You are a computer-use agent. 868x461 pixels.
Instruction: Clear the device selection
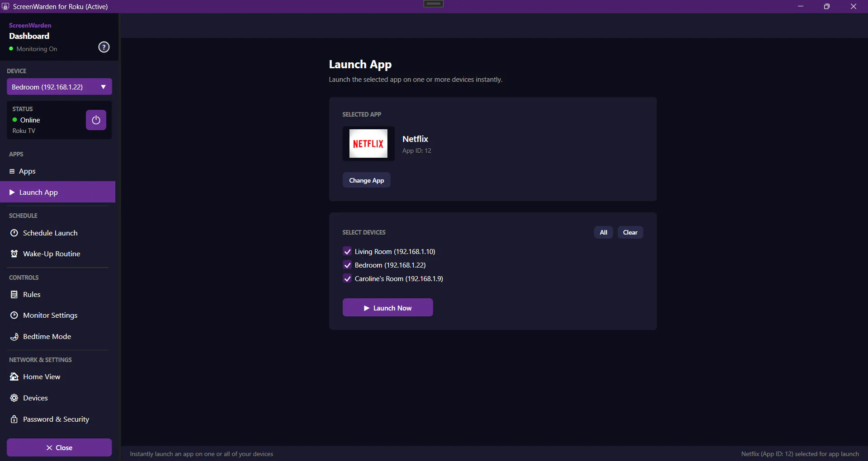(x=630, y=232)
